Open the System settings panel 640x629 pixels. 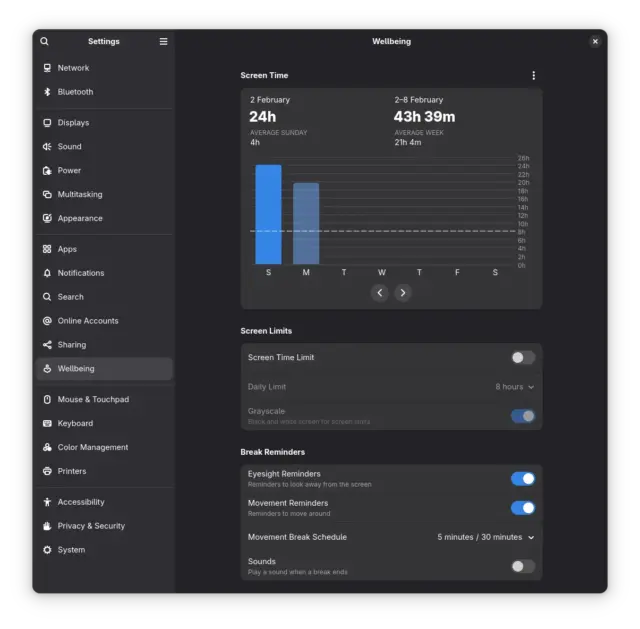pos(104,550)
